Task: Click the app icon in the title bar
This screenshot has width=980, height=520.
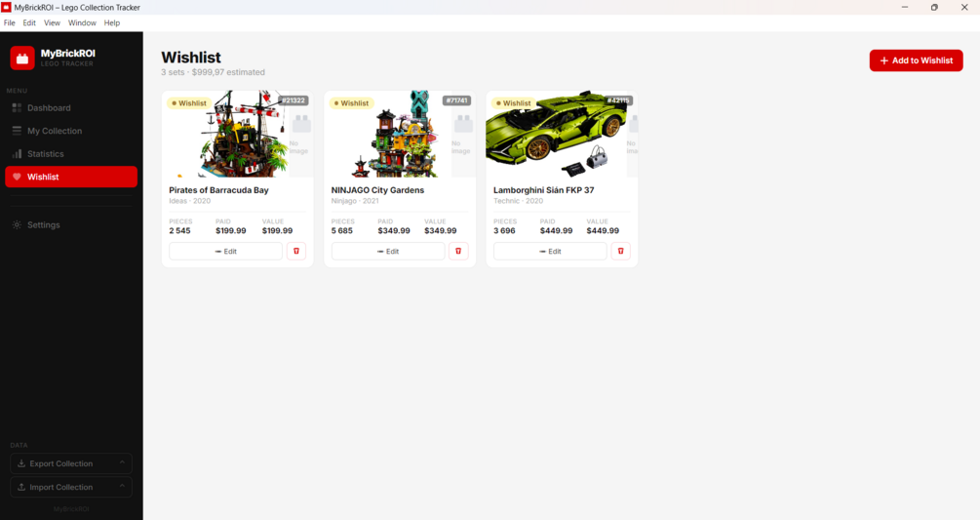Action: coord(6,7)
